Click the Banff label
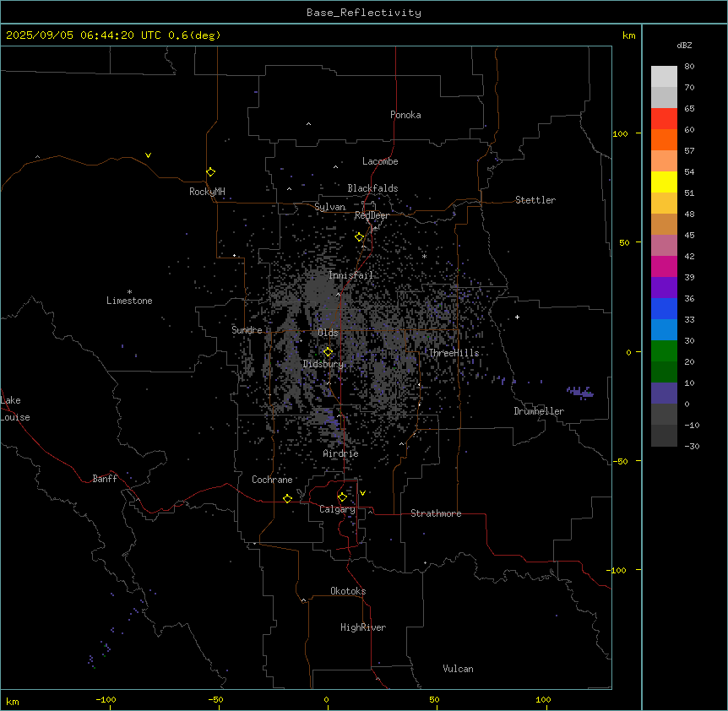This screenshot has height=711, width=728. tap(105, 479)
